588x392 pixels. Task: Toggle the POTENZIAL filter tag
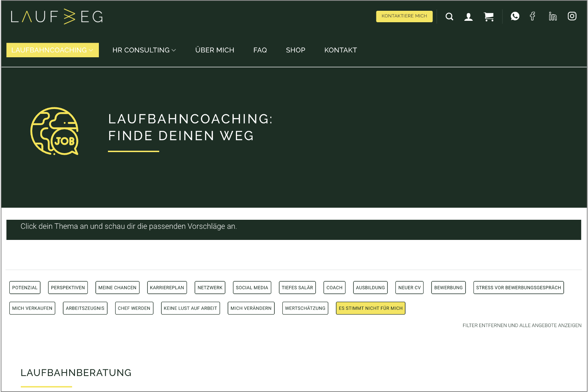(x=25, y=288)
